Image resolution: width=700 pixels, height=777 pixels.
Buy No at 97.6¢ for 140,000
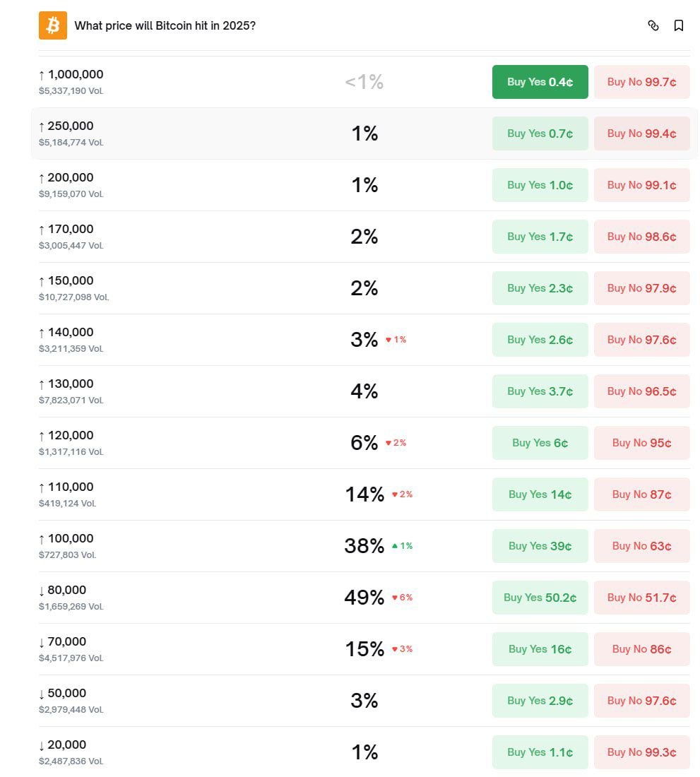(641, 340)
